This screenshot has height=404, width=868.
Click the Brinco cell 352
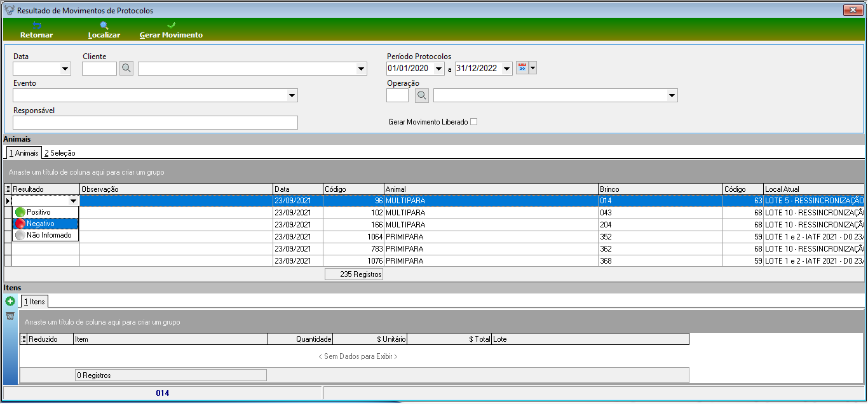click(x=660, y=236)
